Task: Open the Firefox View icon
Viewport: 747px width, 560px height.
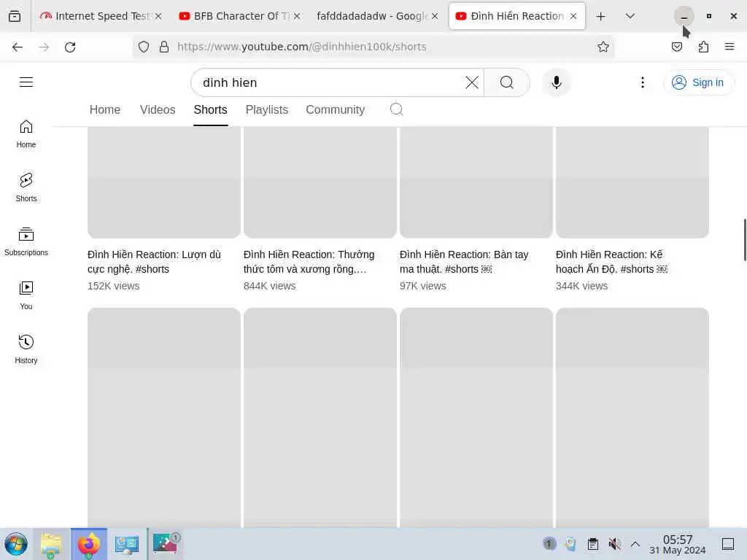Action: click(x=15, y=16)
